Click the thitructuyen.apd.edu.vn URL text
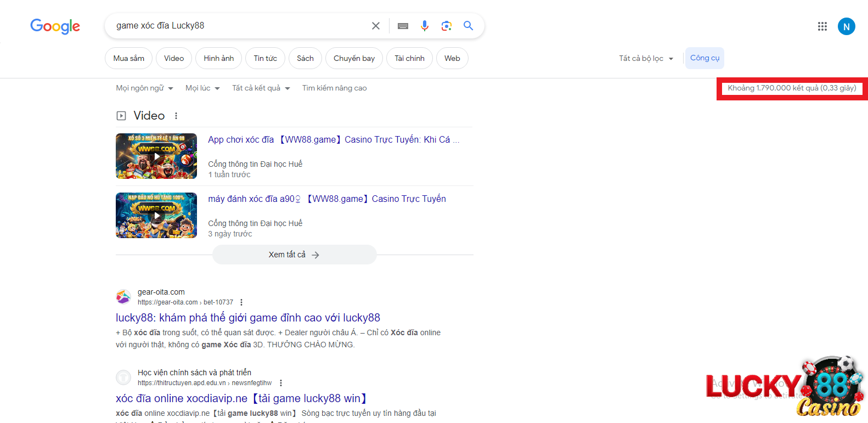This screenshot has width=868, height=423. (205, 383)
